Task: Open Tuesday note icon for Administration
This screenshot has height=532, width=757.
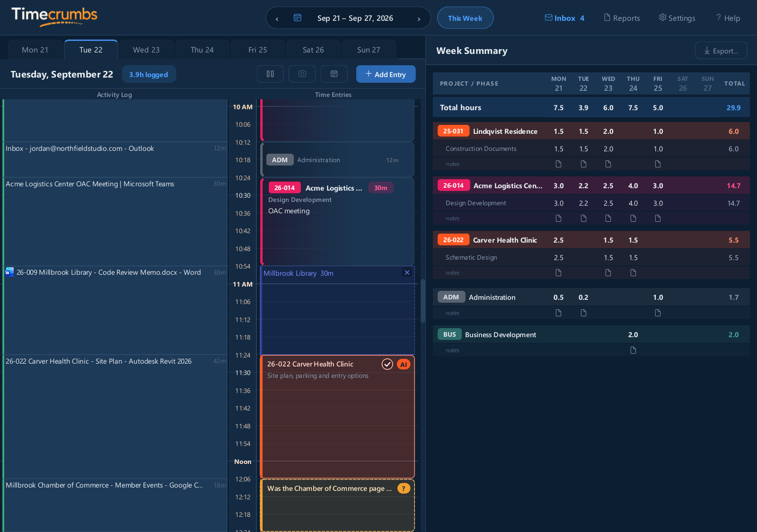Action: pos(583,313)
